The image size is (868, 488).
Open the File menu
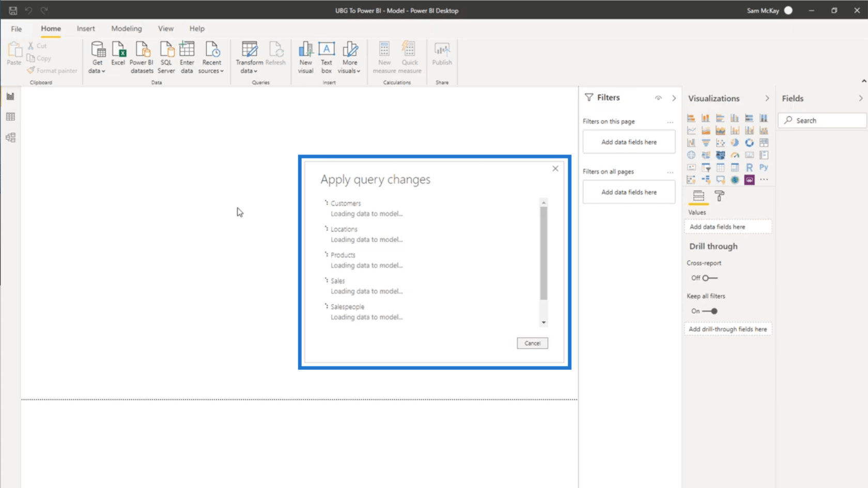tap(17, 29)
